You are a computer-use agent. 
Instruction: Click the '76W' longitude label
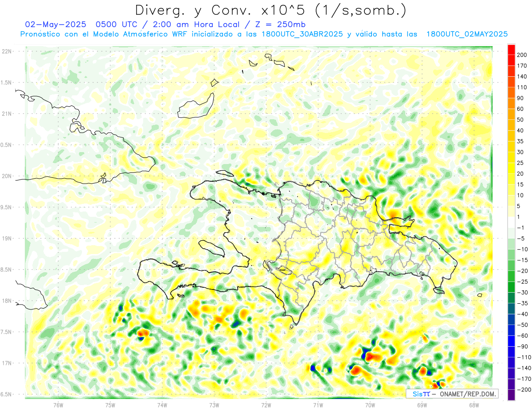58,405
